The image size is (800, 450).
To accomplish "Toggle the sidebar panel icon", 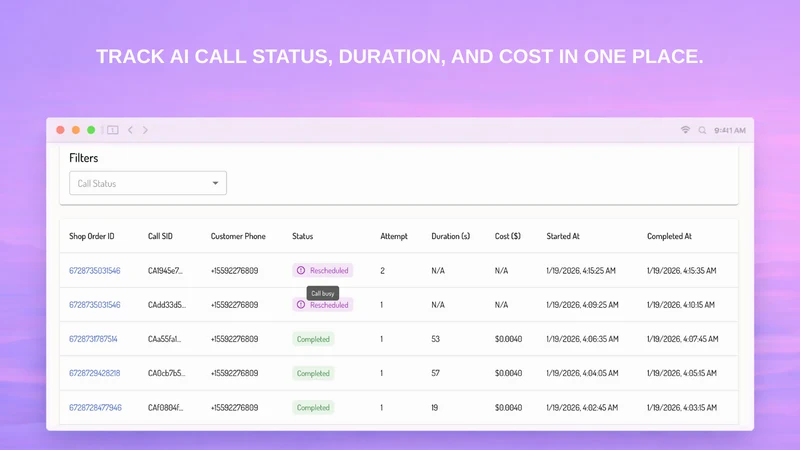I will click(x=113, y=130).
